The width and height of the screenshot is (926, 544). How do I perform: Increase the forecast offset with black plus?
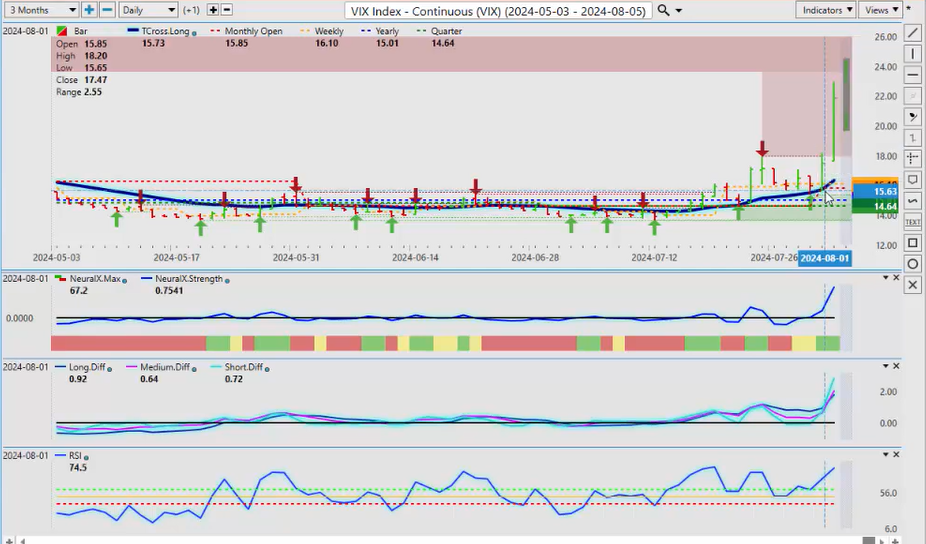212,10
